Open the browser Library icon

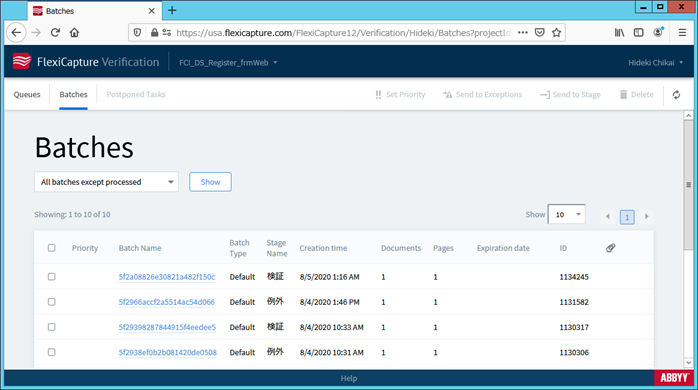619,32
